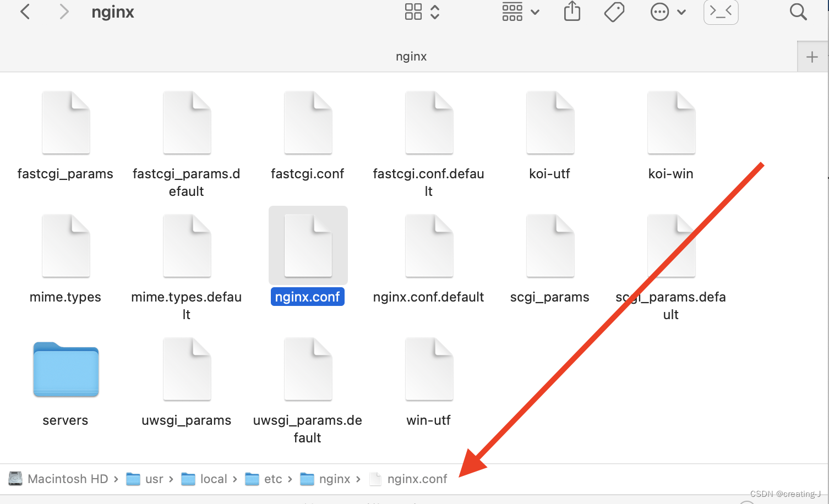Click nginx folder in the path bar

(326, 479)
